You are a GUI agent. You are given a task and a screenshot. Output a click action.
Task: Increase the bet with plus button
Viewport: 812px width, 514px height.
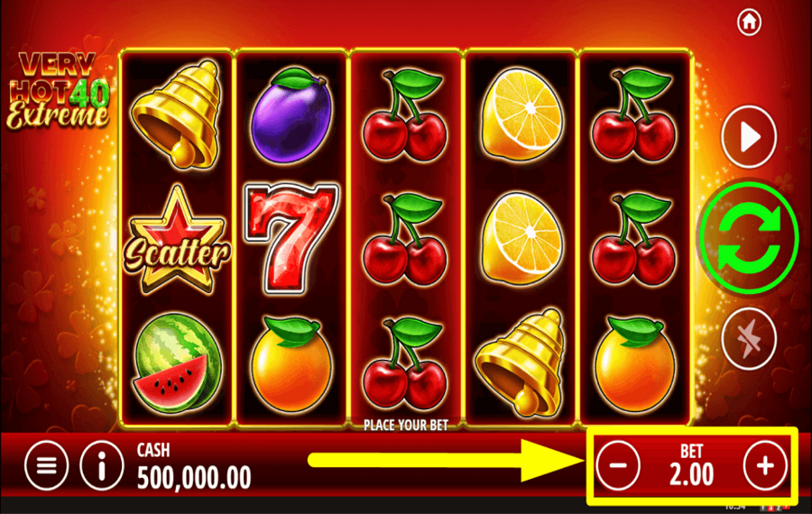click(765, 465)
